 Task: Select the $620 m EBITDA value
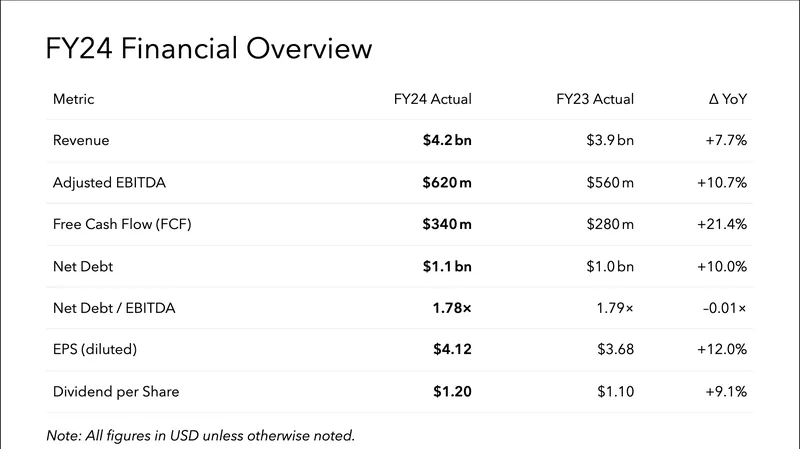click(447, 182)
